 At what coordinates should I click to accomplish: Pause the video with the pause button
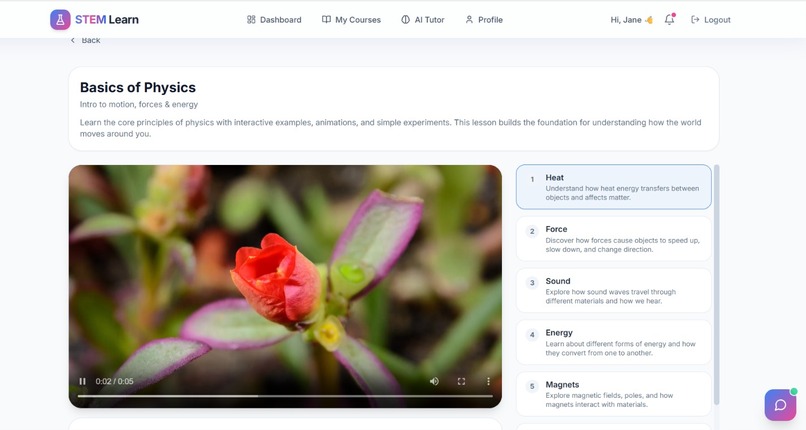click(82, 381)
